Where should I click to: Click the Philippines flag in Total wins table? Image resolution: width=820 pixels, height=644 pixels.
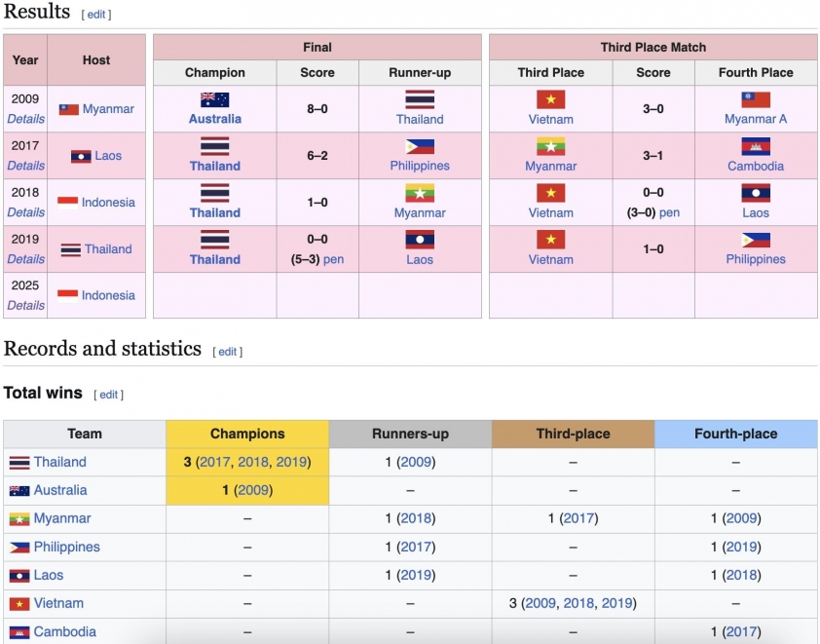tap(19, 548)
